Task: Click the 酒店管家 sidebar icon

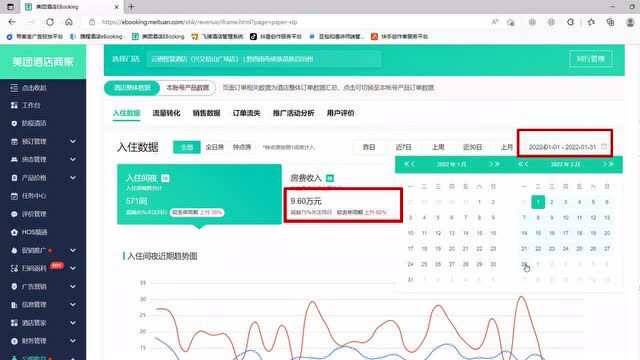Action: tap(14, 323)
